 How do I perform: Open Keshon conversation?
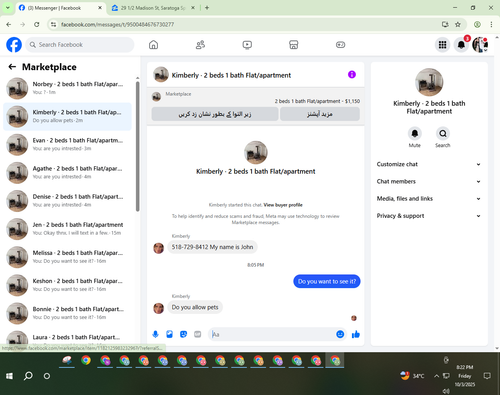67,285
